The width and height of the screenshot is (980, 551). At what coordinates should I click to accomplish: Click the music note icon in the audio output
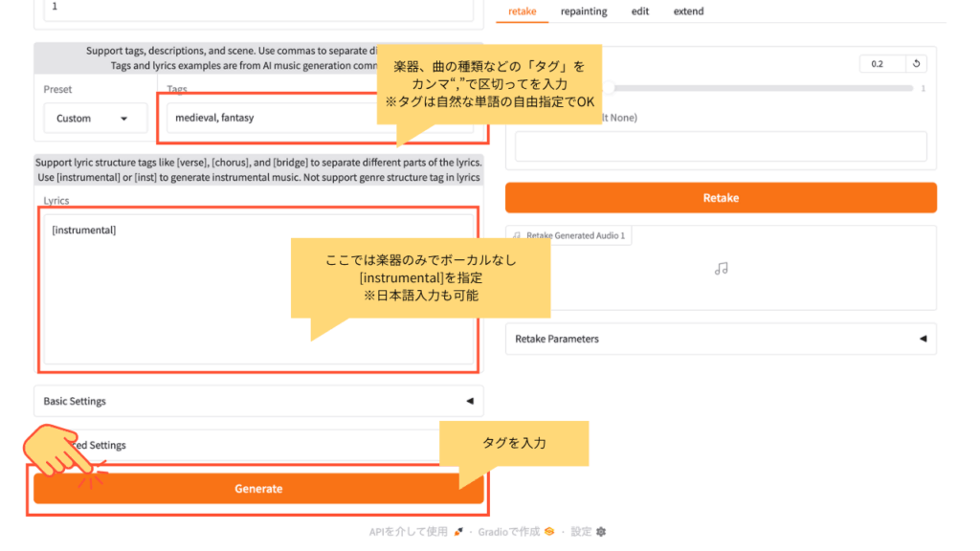tap(721, 269)
